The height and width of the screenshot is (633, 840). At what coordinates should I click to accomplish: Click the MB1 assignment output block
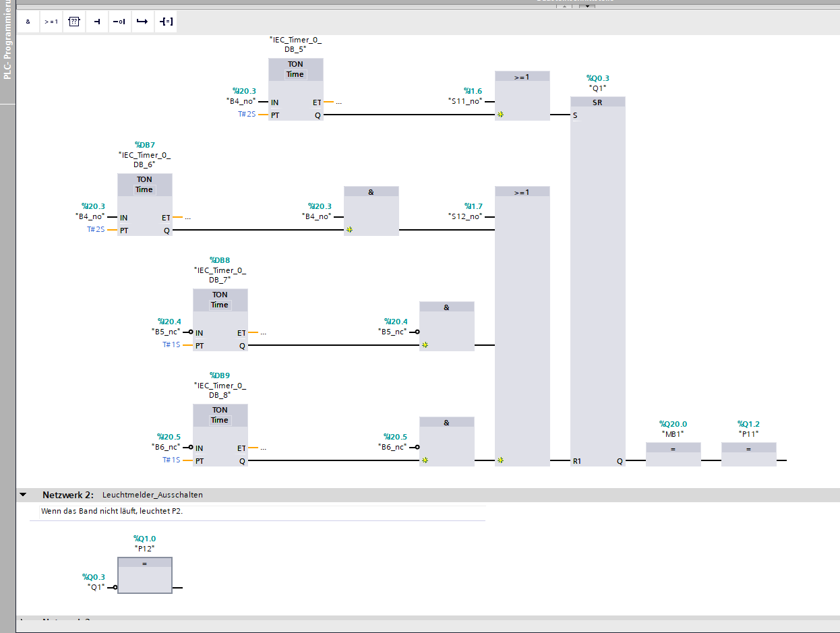(673, 454)
